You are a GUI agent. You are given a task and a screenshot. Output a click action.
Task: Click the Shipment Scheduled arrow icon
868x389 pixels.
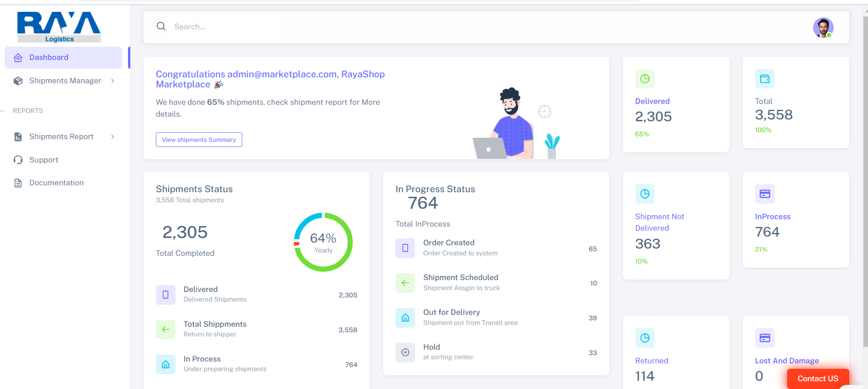pyautogui.click(x=405, y=283)
